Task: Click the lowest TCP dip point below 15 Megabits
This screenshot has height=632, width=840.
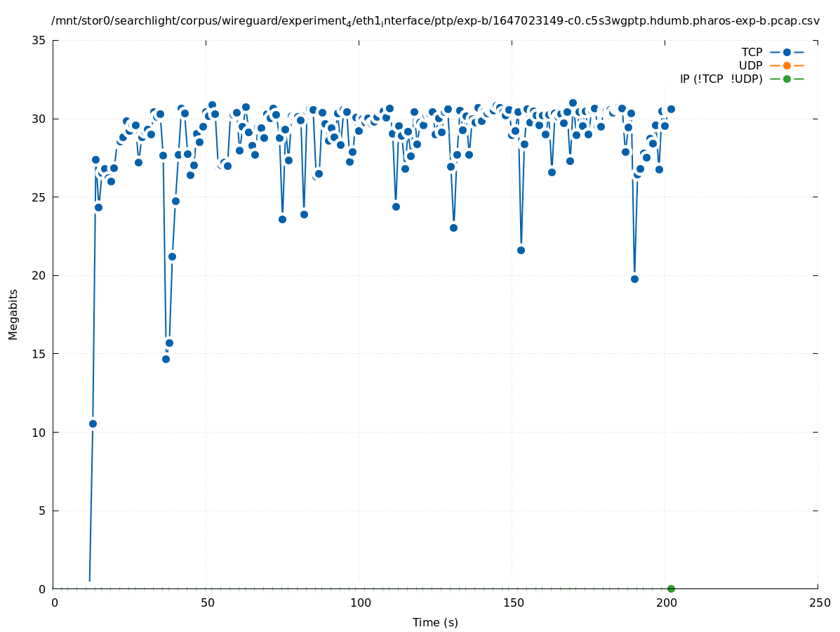Action: tap(166, 359)
